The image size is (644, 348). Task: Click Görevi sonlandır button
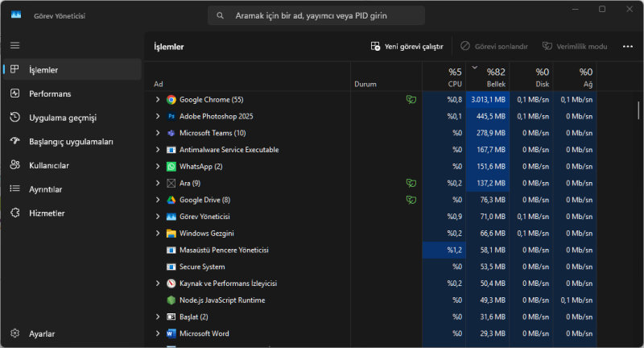(494, 47)
